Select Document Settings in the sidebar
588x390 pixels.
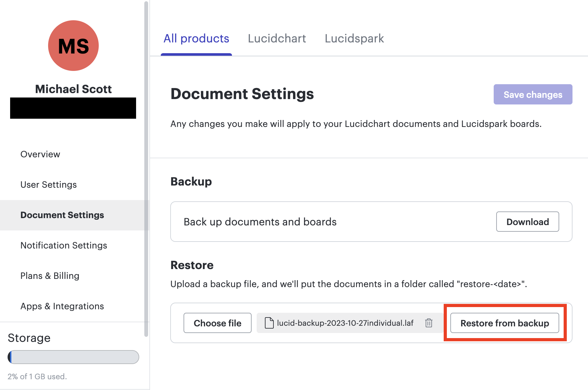pyautogui.click(x=62, y=215)
